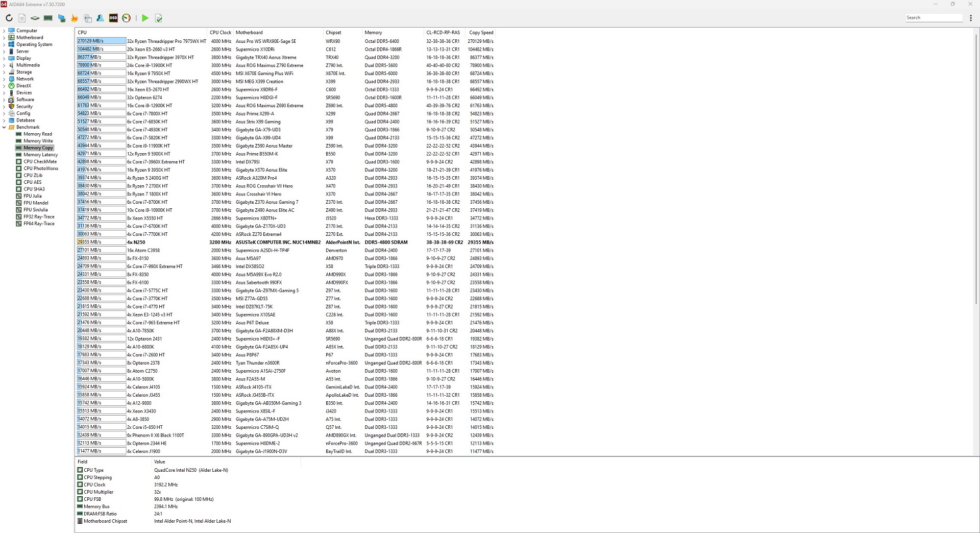
Task: Select the bold "4x N250" result row
Action: point(286,242)
